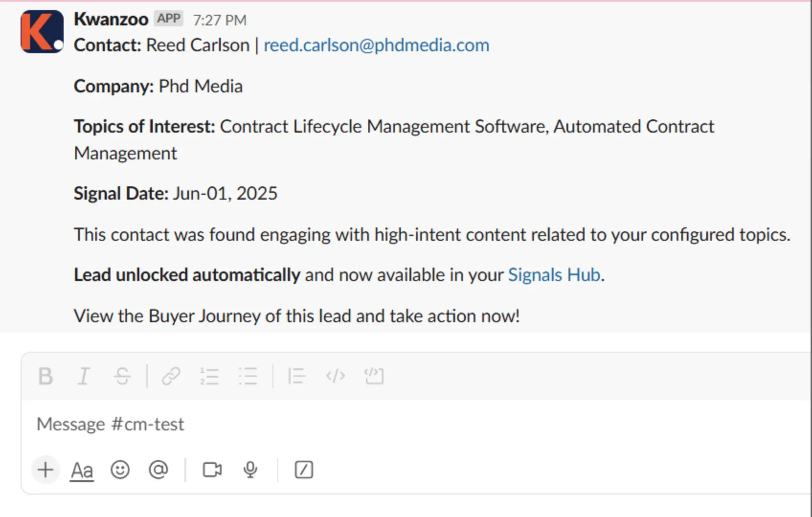Viewport: 812px width, 517px height.
Task: Record a video clip
Action: 212,470
